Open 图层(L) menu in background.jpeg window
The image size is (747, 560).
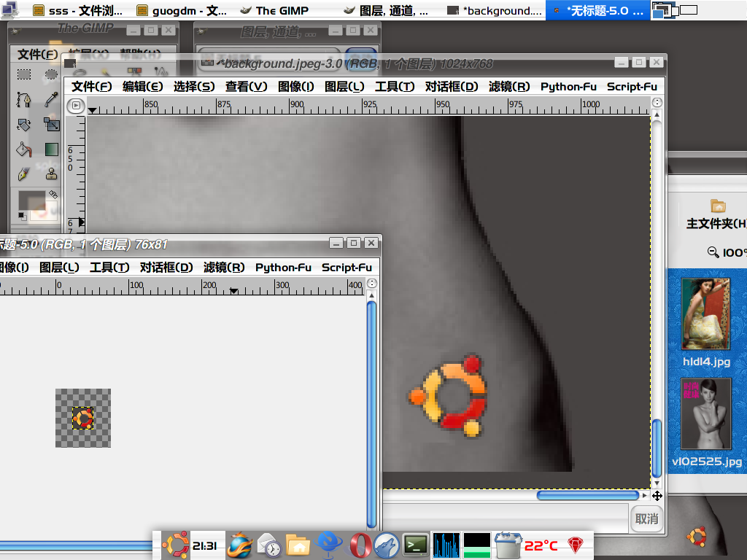point(344,87)
